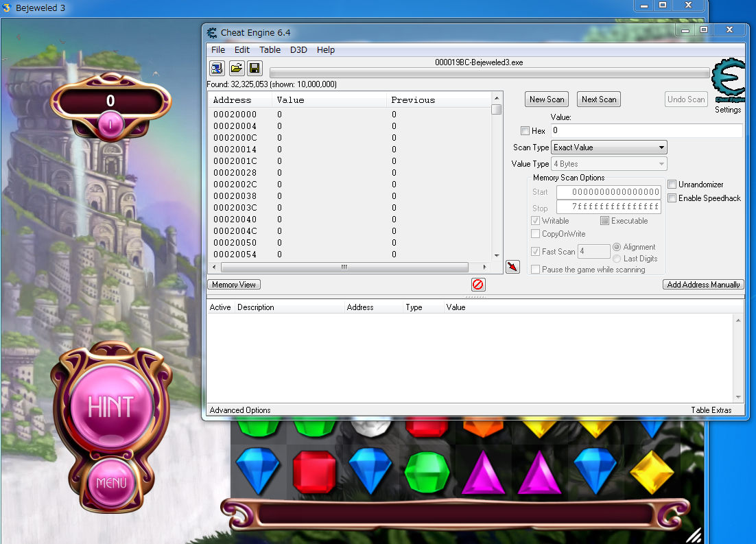Toggle the Executable checkbox
Image resolution: width=756 pixels, height=544 pixels.
click(x=604, y=221)
